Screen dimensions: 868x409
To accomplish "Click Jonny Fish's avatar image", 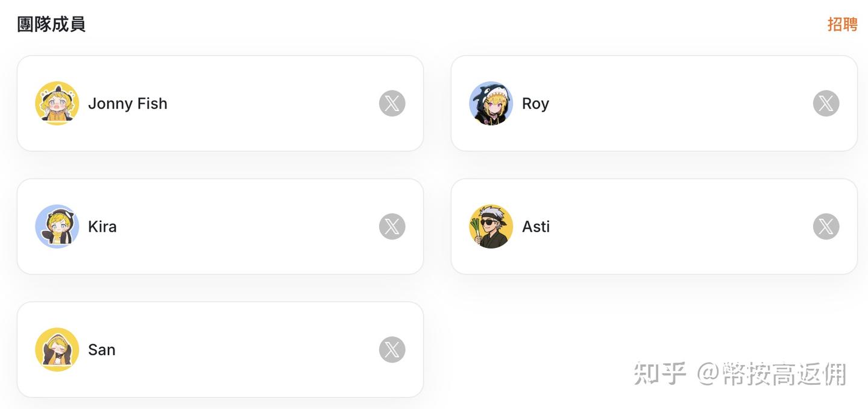I will tap(57, 103).
